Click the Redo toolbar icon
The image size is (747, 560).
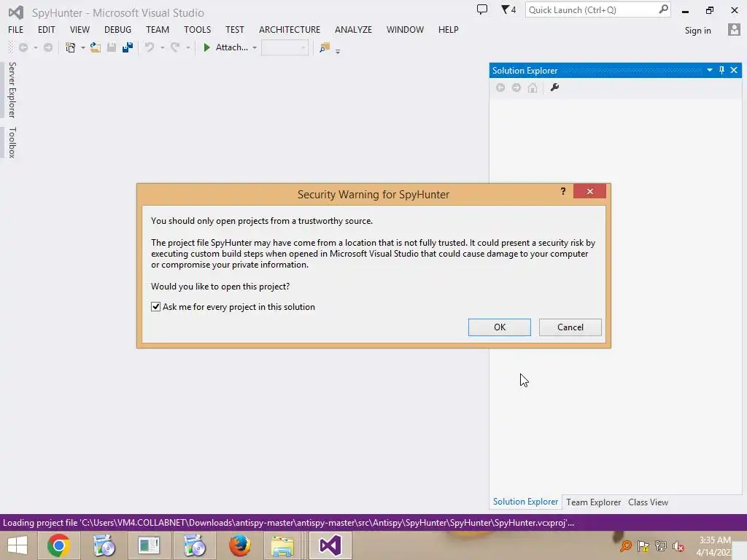175,47
